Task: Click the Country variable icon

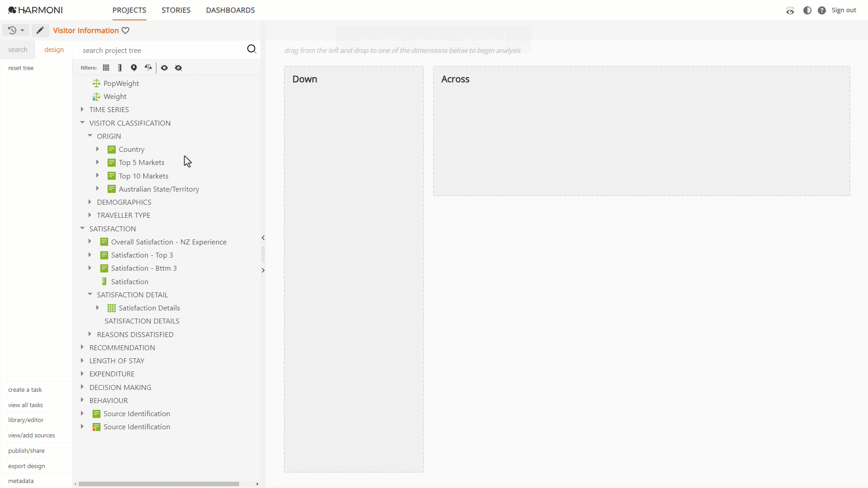Action: tap(112, 150)
